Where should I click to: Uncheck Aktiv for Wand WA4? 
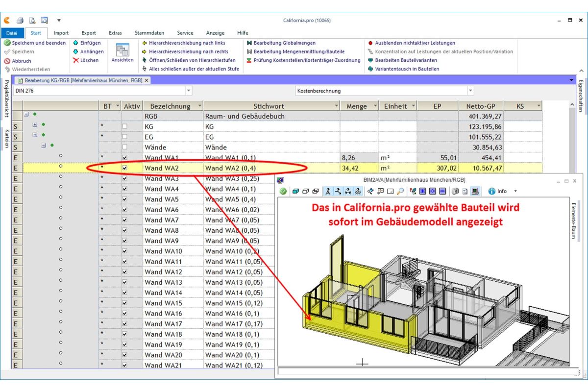pyautogui.click(x=124, y=189)
